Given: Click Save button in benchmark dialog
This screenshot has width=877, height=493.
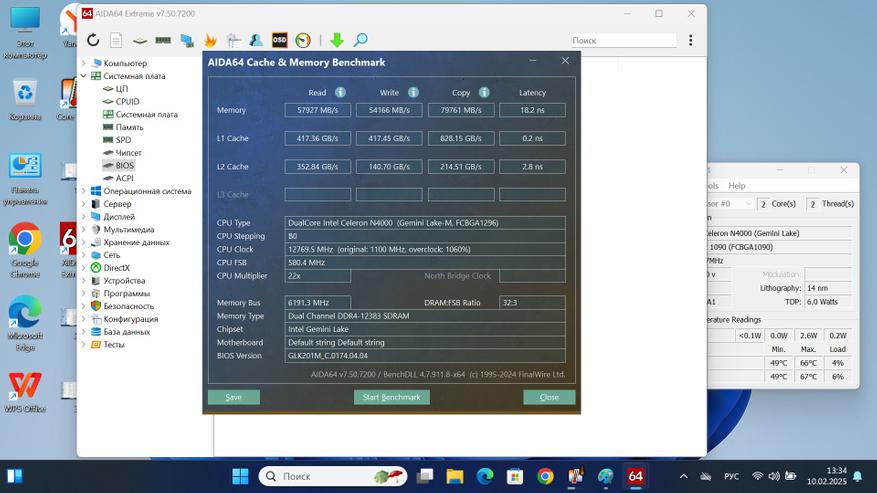Looking at the screenshot, I should coord(234,397).
